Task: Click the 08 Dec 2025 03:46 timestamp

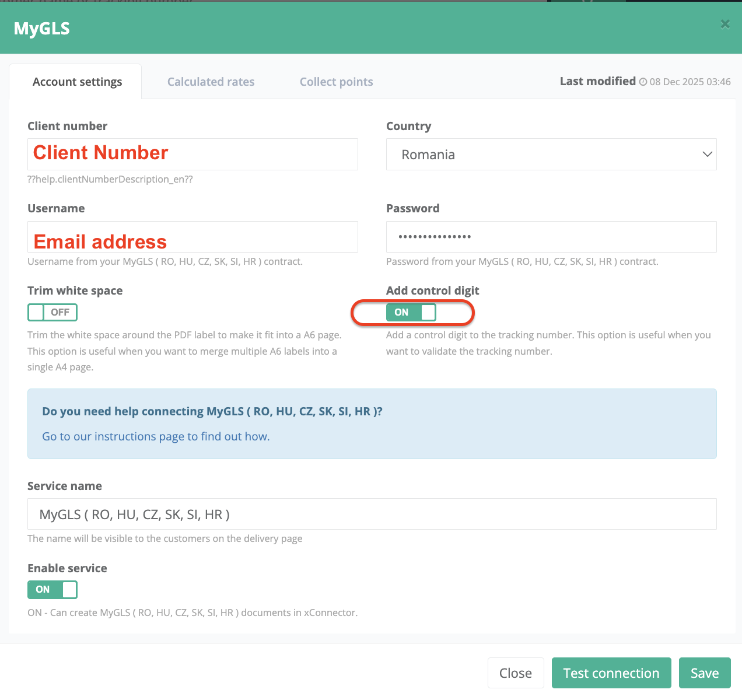Action: click(x=690, y=82)
